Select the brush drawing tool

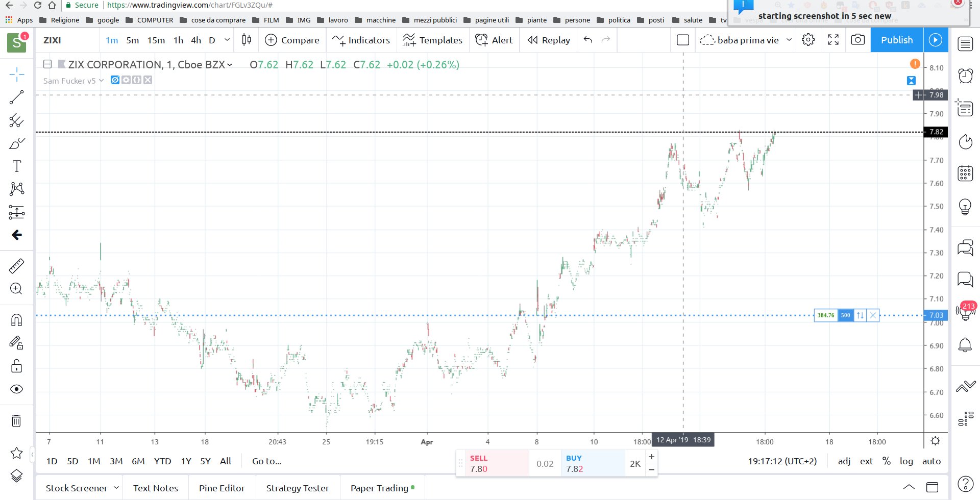pyautogui.click(x=17, y=143)
